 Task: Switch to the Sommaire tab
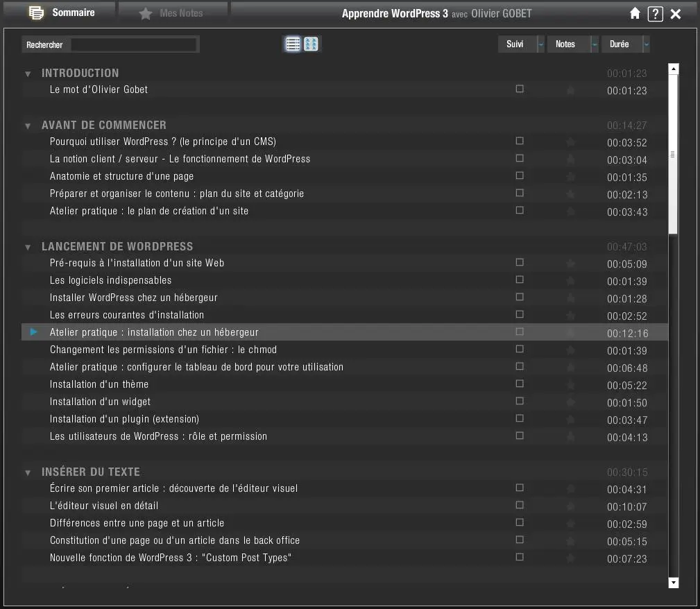[60, 12]
